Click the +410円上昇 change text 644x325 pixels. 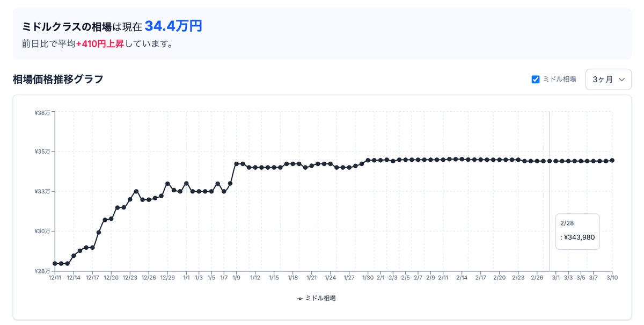click(100, 44)
